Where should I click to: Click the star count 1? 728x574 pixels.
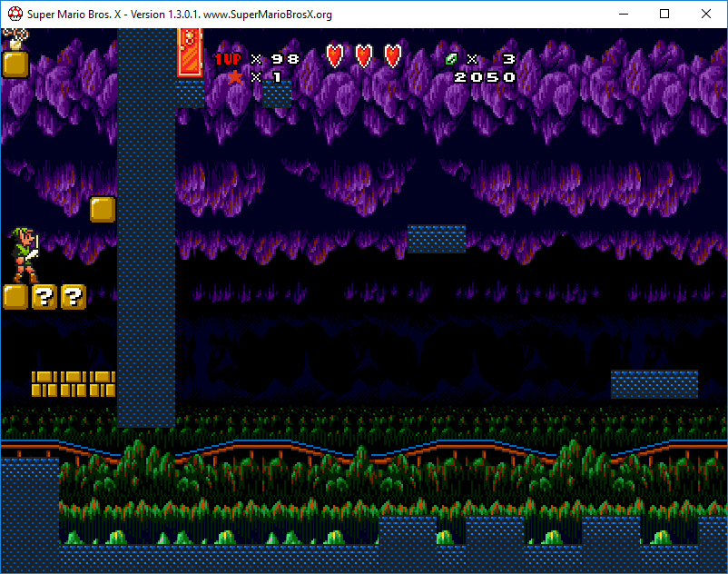(x=277, y=77)
